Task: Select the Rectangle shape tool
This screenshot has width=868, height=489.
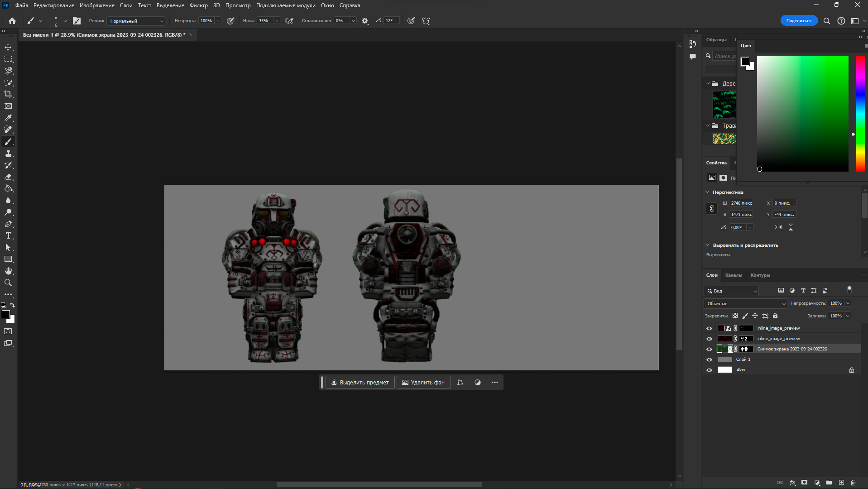Action: 8,259
